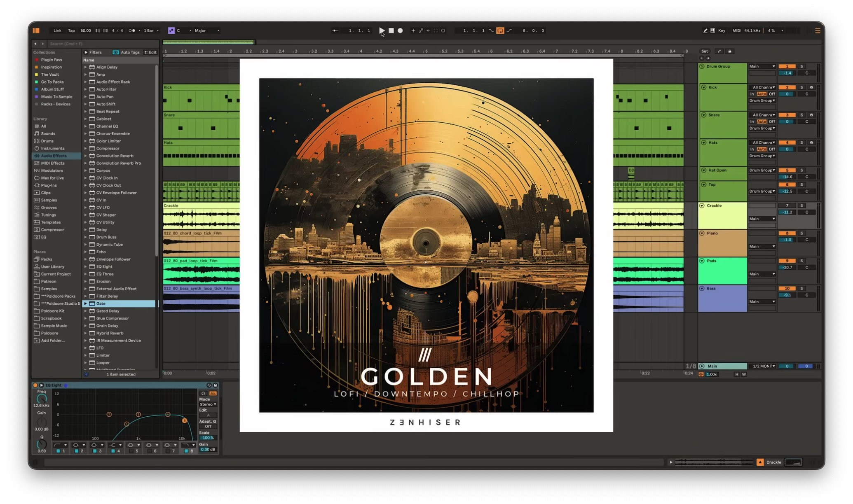Click the Set locator button

click(x=704, y=51)
